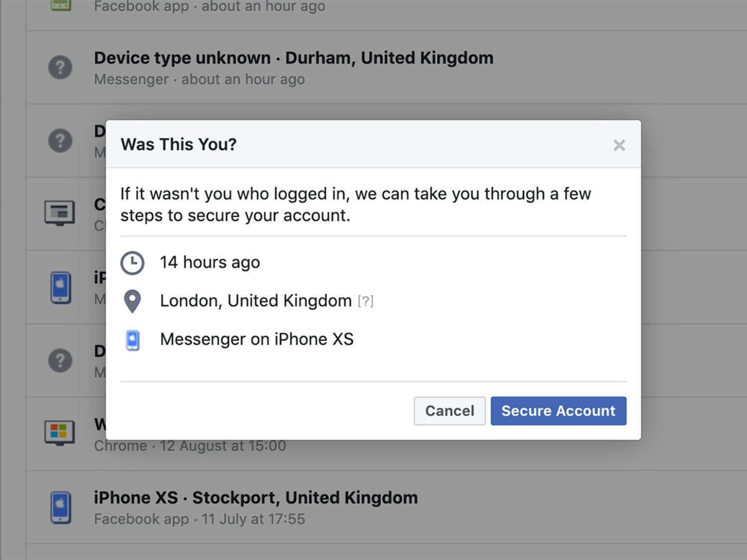The height and width of the screenshot is (560, 747).
Task: Click the unknown device icon for Durham session
Action: 60,67
